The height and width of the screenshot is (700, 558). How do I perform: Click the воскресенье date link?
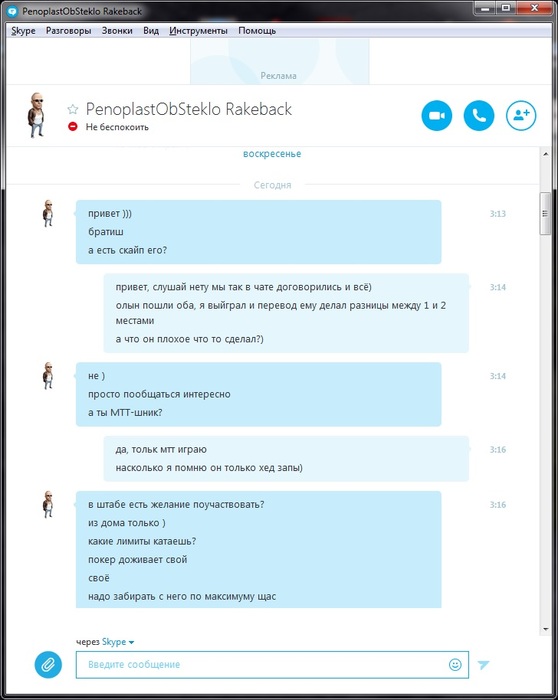tap(272, 154)
